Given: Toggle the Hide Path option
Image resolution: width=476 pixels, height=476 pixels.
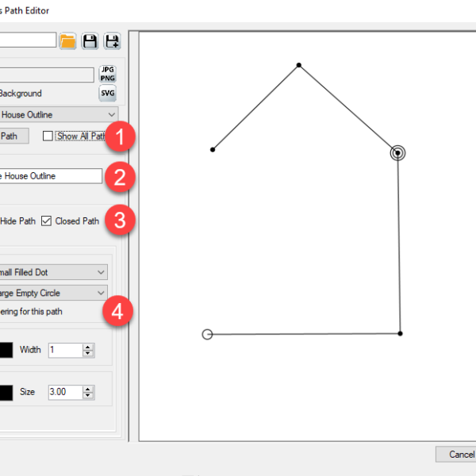Looking at the screenshot, I should pyautogui.click(x=17, y=221).
